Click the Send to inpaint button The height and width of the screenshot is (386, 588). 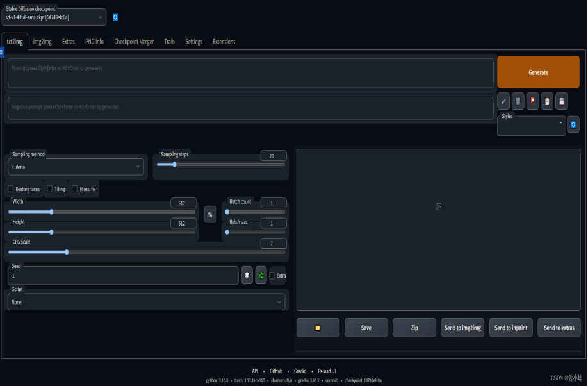point(510,328)
